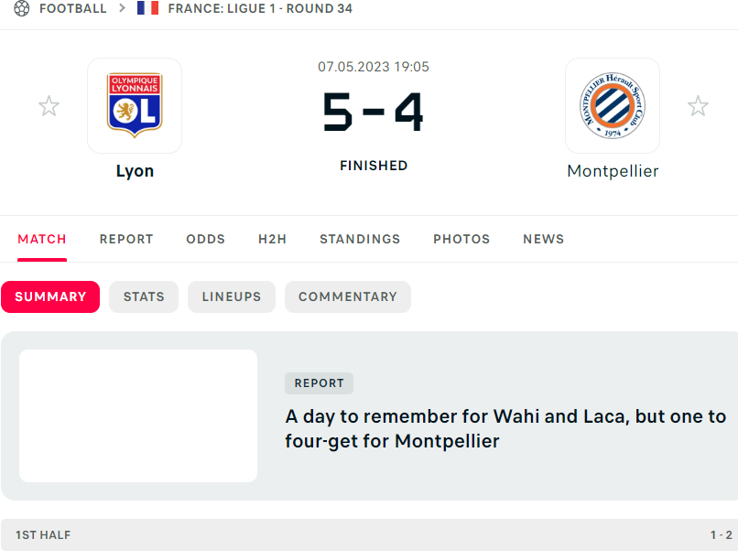
Task: View the H2H tab
Action: (x=272, y=239)
